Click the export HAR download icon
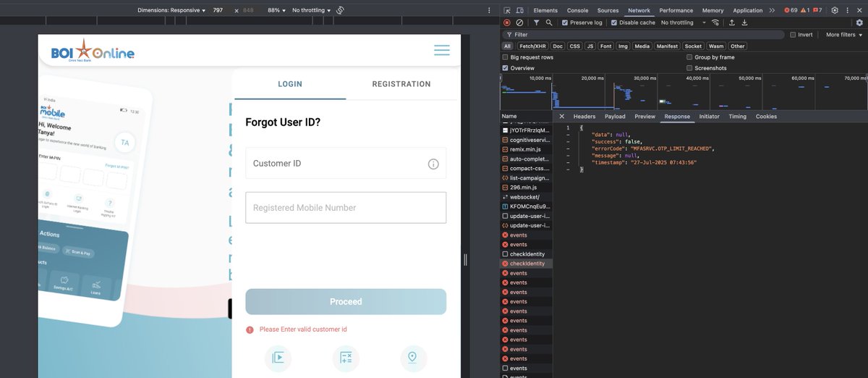This screenshot has height=378, width=868. pos(744,22)
